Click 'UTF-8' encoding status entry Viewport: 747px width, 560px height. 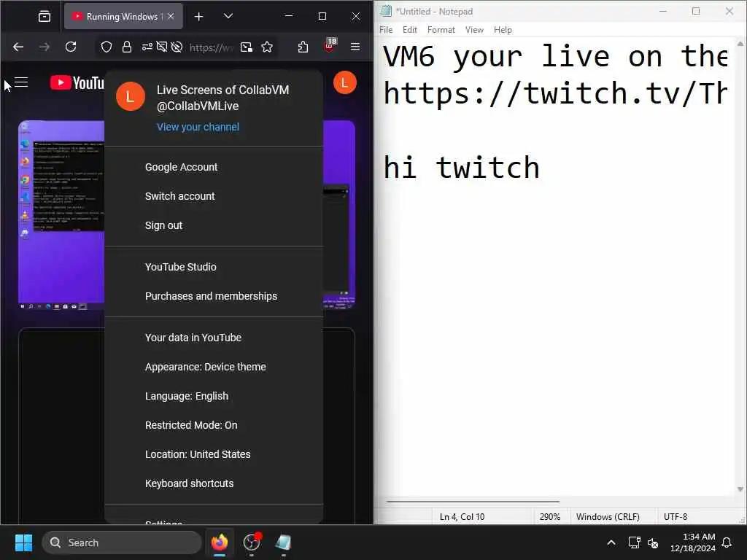[675, 517]
